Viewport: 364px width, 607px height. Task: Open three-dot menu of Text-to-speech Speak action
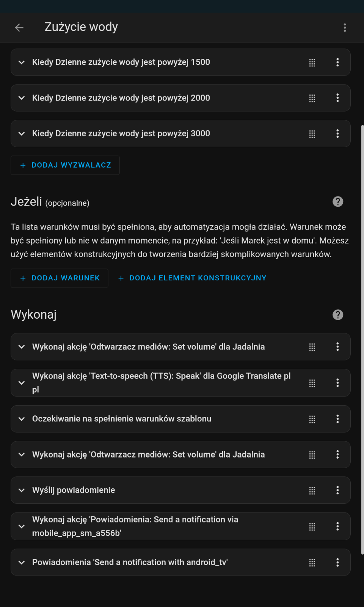(337, 383)
